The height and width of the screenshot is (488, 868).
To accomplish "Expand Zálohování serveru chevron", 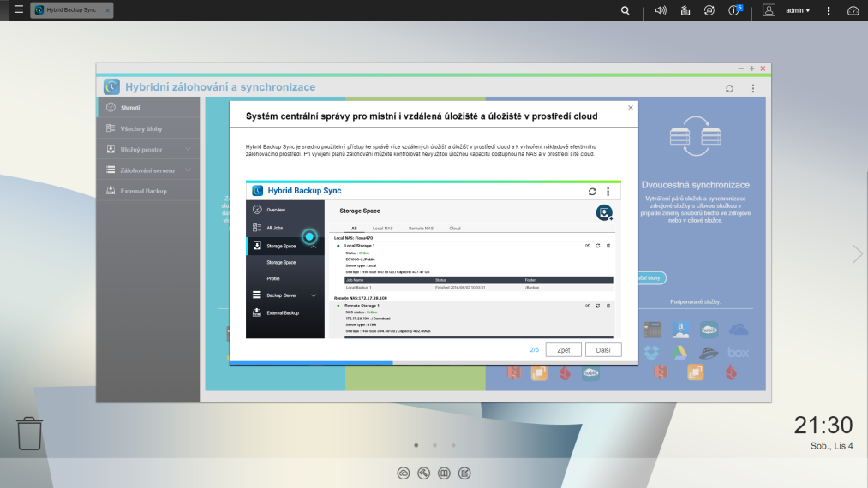I will (x=189, y=170).
